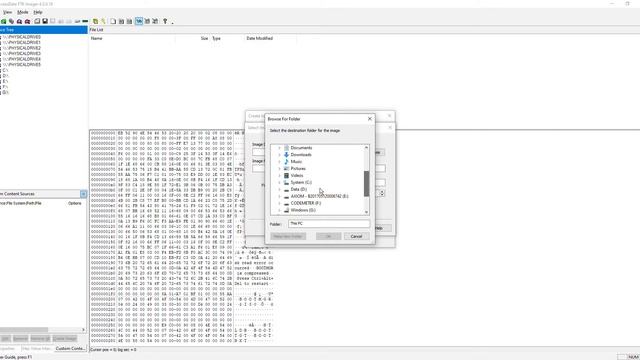This screenshot has width=640, height=360.
Task: Select Data (D:) in the Browse For Folder tree
Action: pyautogui.click(x=298, y=189)
